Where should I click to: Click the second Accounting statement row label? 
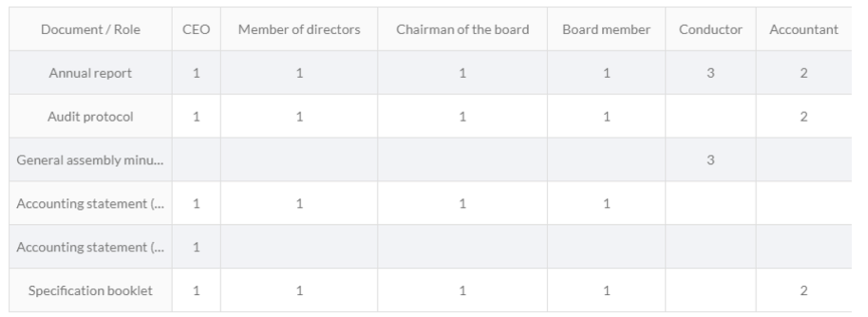click(x=90, y=246)
